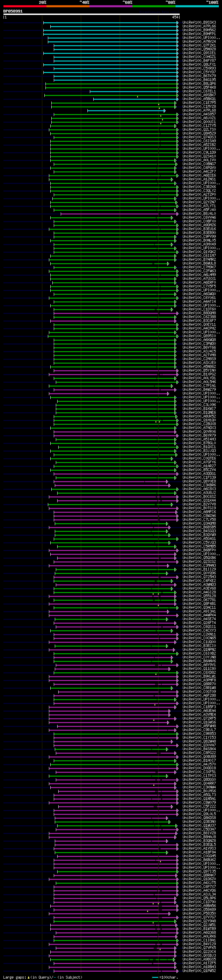Click the UniRef100_Q5F4K8 label
Image resolution: width=222 pixels, height=980 pixels.
coord(199,88)
